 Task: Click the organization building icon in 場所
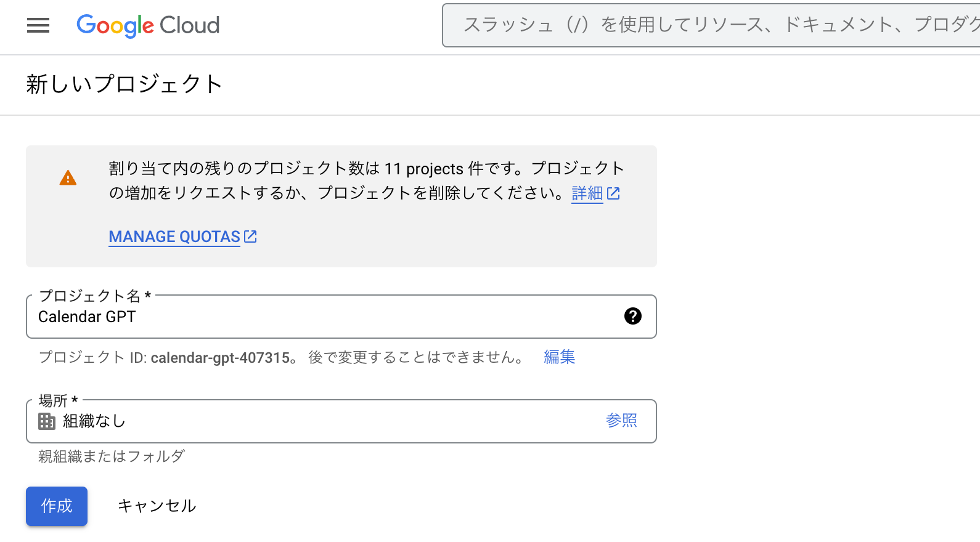coord(47,421)
